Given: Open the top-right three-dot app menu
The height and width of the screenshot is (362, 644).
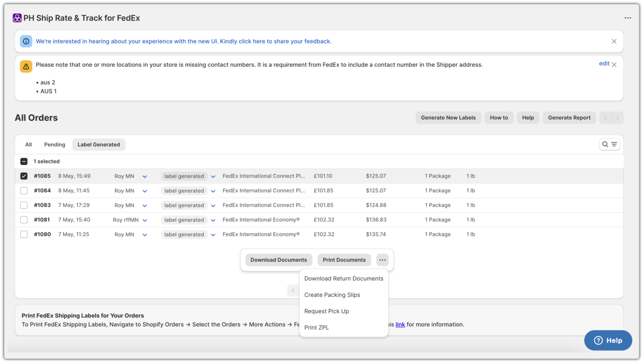Looking at the screenshot, I should click(627, 18).
